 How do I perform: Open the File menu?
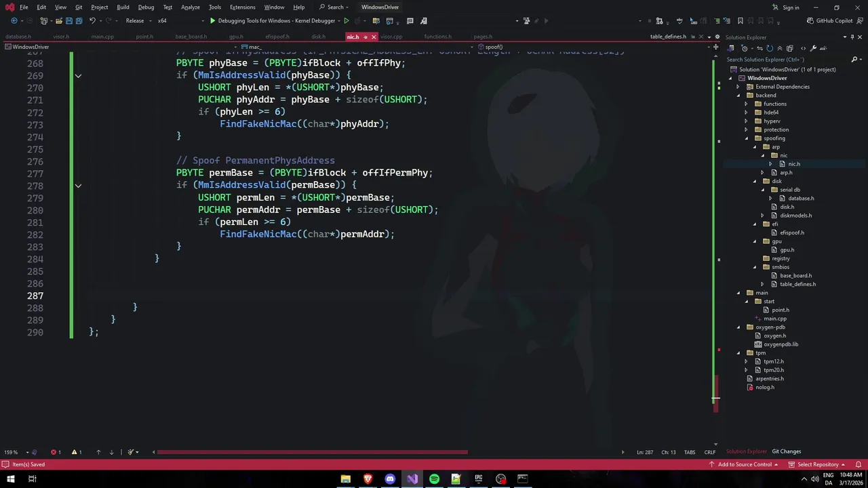pos(24,7)
